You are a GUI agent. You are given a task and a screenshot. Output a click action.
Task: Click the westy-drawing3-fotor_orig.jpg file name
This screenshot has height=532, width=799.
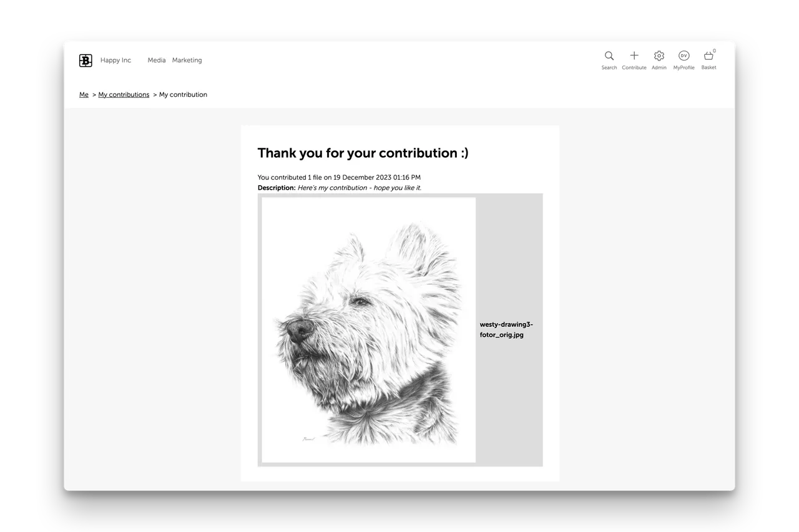coord(506,329)
